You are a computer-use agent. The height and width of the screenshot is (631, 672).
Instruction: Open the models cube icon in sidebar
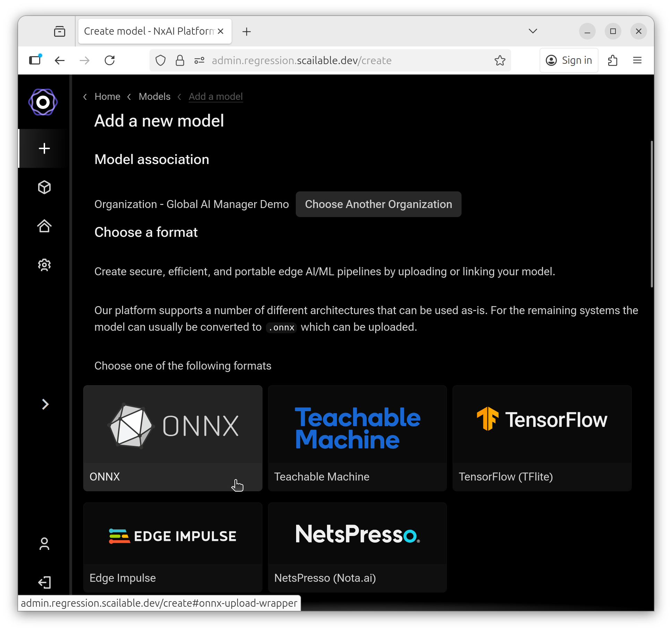click(x=44, y=187)
